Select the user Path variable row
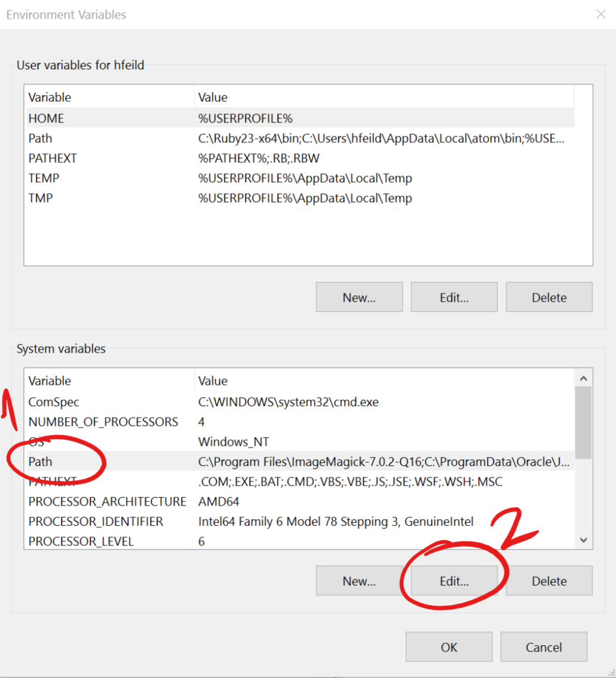616x678 pixels. coord(41,139)
